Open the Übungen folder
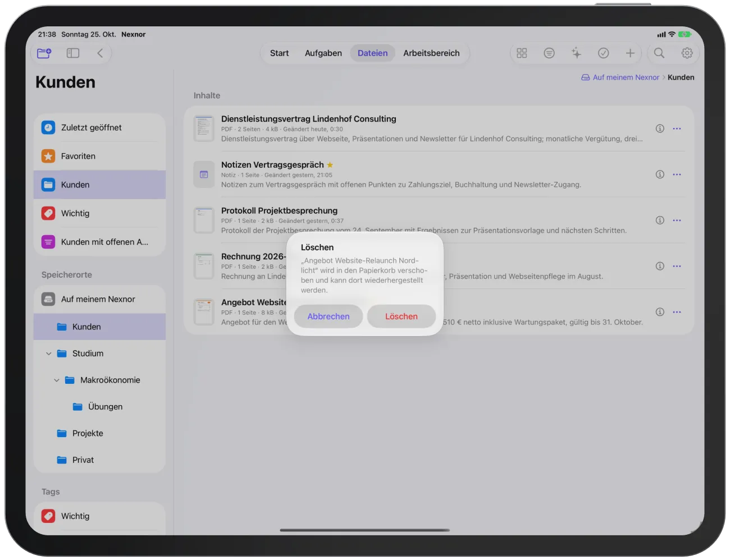 (99, 407)
